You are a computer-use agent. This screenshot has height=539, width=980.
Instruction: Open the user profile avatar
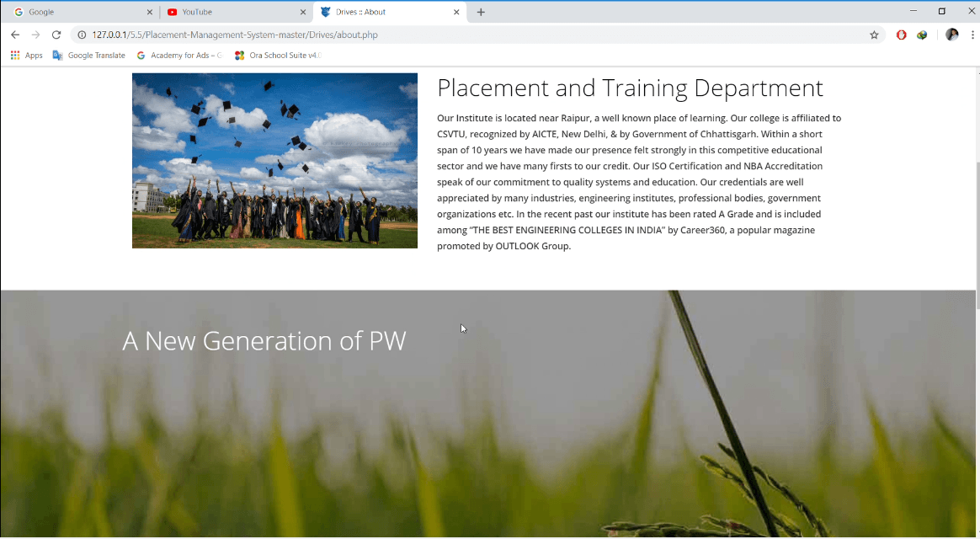(952, 35)
